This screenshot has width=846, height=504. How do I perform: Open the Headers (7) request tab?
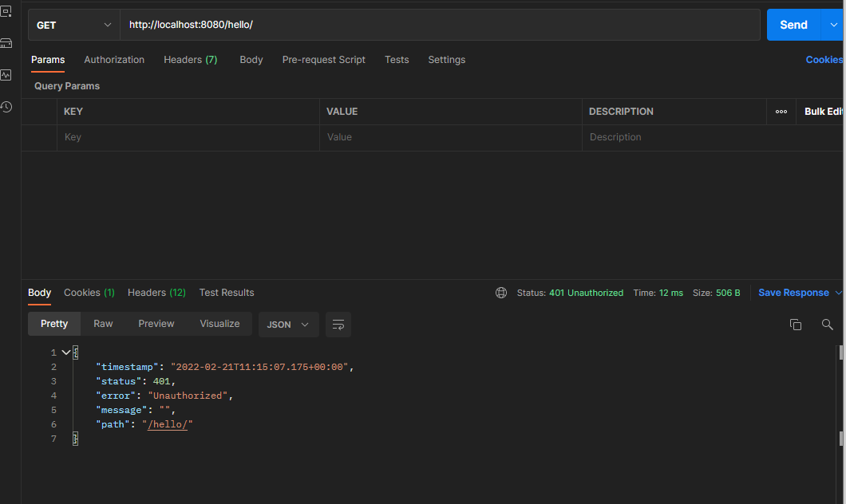click(x=191, y=60)
